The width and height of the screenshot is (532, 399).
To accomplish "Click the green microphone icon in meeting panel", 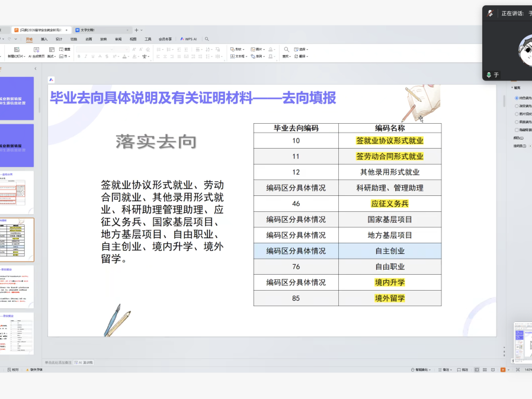I will tap(489, 75).
